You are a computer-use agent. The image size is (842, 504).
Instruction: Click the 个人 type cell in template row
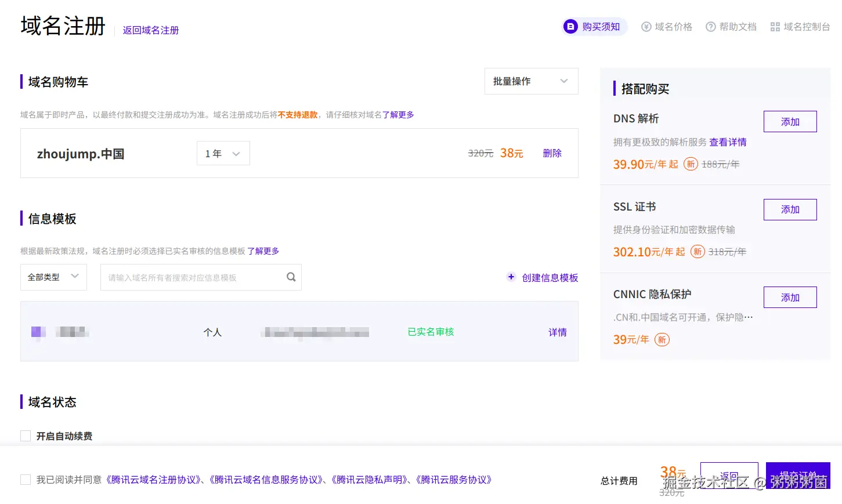[x=212, y=332]
